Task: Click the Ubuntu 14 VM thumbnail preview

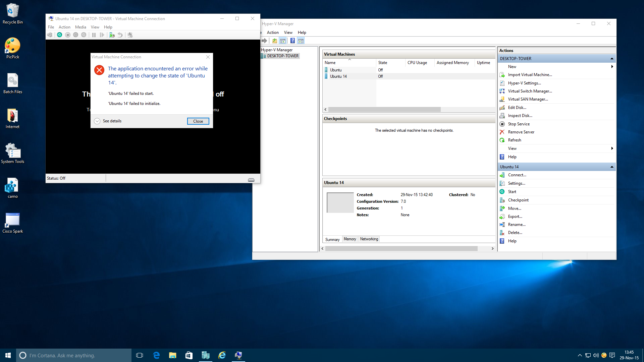Action: click(x=340, y=203)
